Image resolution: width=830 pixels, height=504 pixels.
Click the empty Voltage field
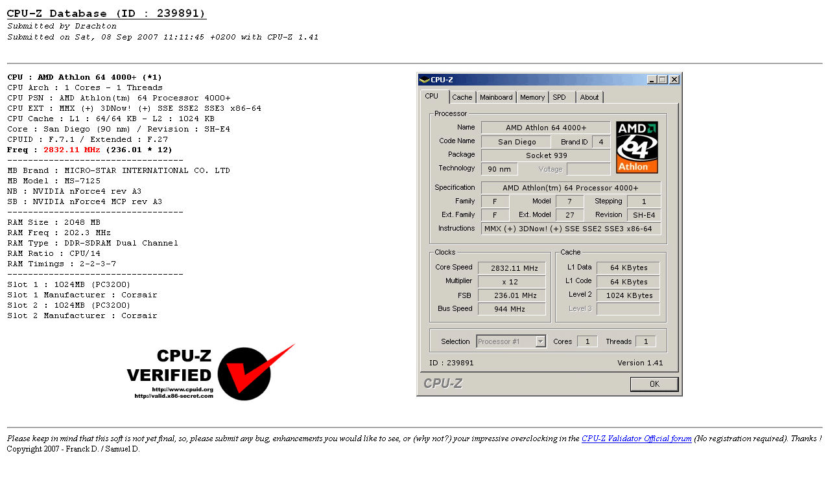tap(589, 169)
